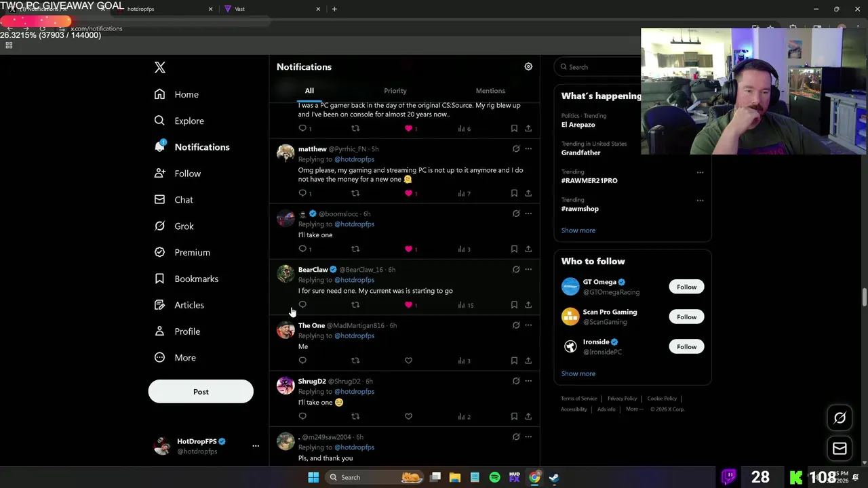Share BearClaw's tweet

[528, 305]
